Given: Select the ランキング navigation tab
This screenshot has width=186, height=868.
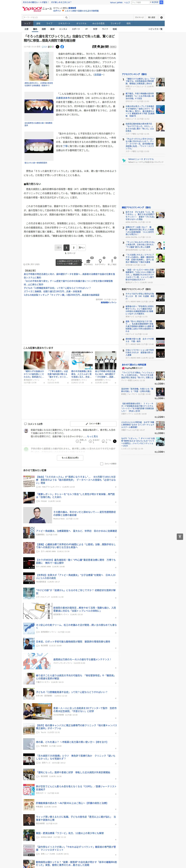Looking at the screenshot, I should point(115,24).
